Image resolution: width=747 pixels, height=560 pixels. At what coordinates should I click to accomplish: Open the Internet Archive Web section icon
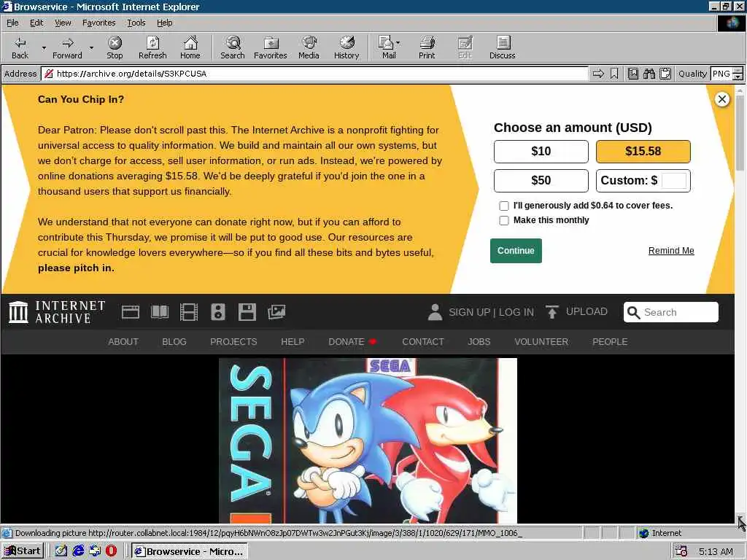tap(131, 312)
